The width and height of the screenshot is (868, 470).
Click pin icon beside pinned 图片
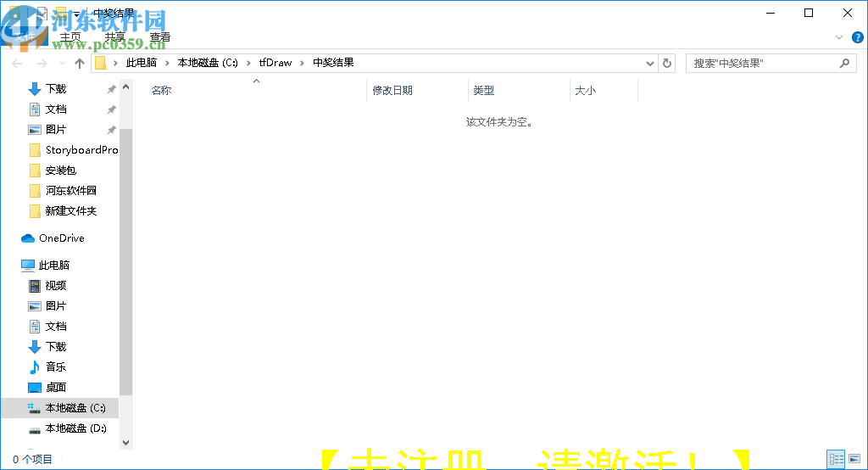click(x=111, y=130)
